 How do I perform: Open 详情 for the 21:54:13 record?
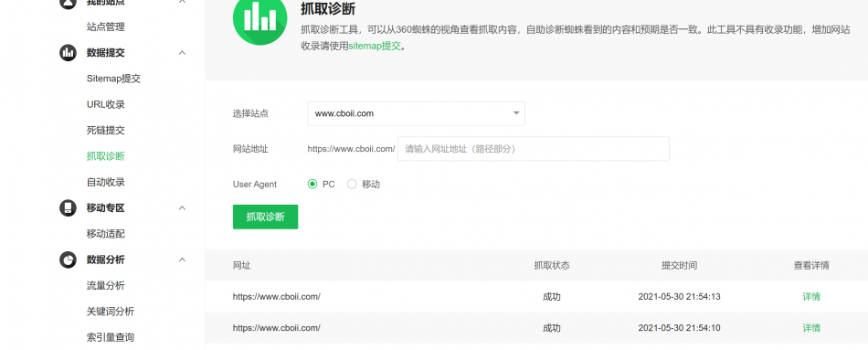pos(811,297)
